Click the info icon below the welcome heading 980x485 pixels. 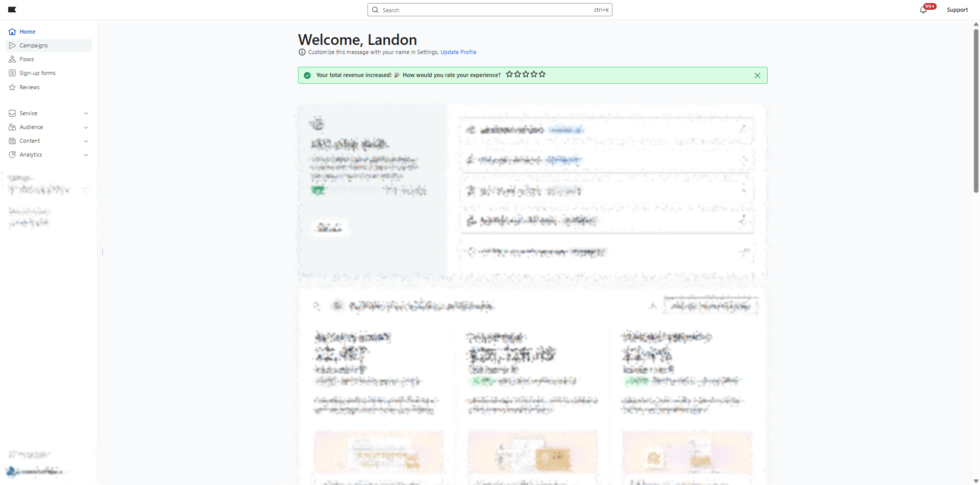coord(302,52)
